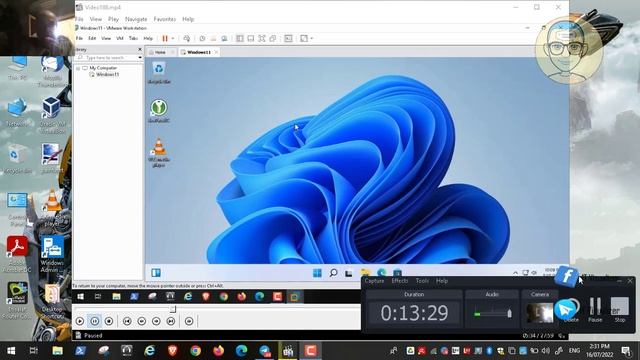Screen dimensions: 640x360
Task: Click the library search field
Action: (107, 58)
